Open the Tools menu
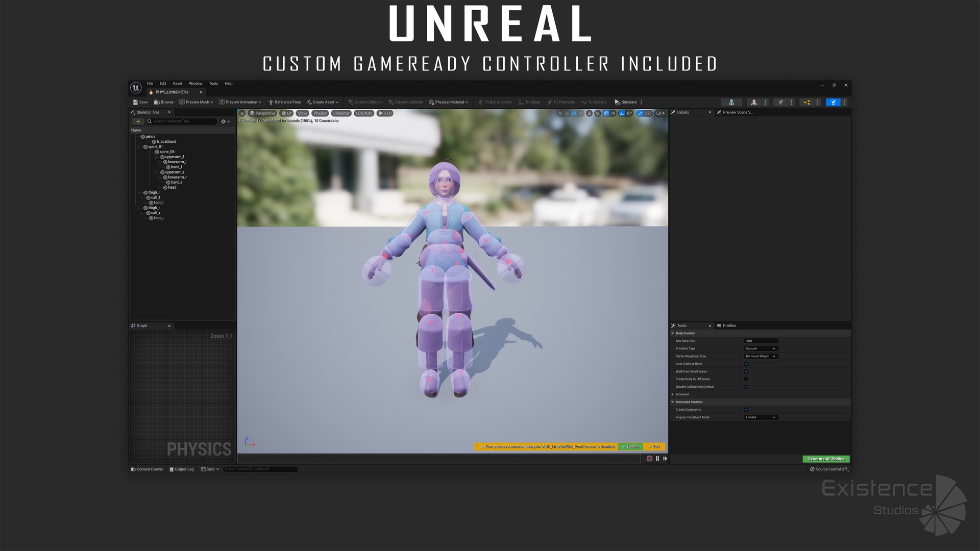 coord(213,83)
